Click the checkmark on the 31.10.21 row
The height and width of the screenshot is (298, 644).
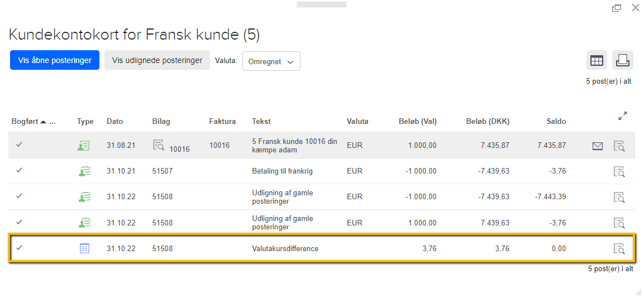tap(20, 171)
